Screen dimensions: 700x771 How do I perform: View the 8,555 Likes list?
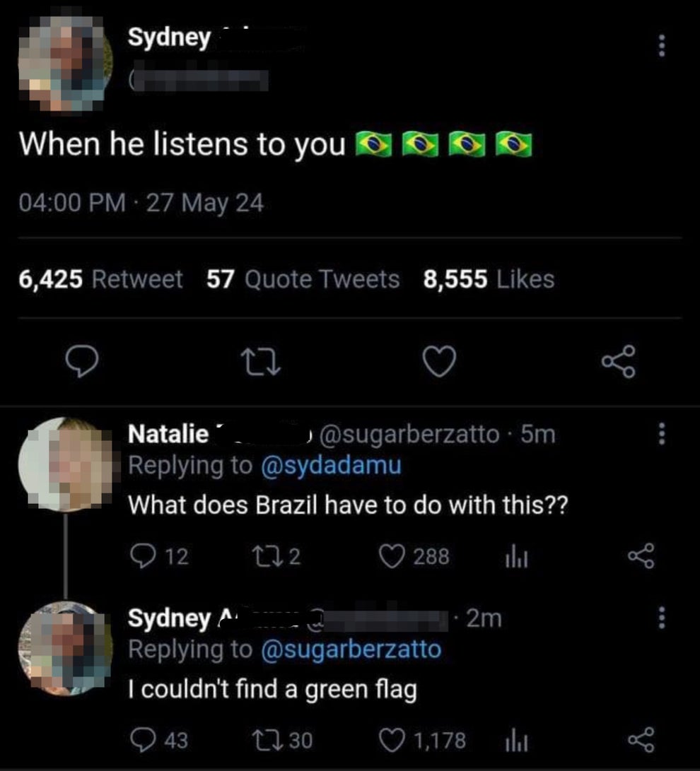489,280
